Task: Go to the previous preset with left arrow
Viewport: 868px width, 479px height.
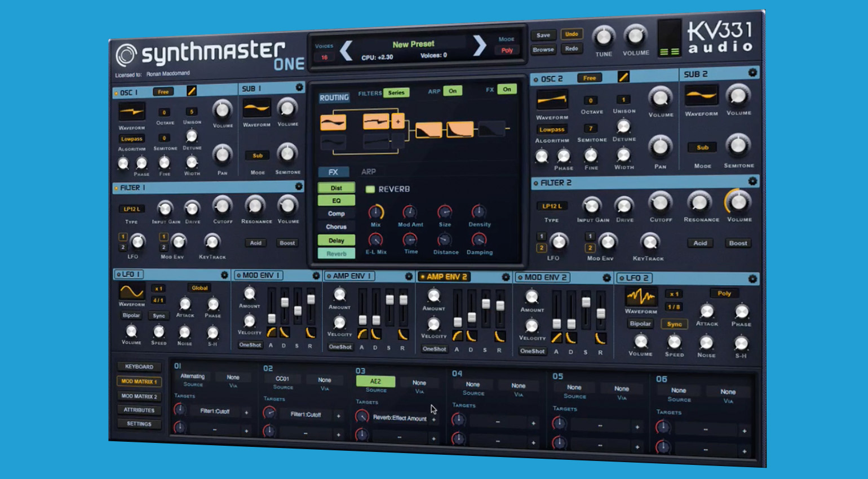Action: tap(346, 51)
